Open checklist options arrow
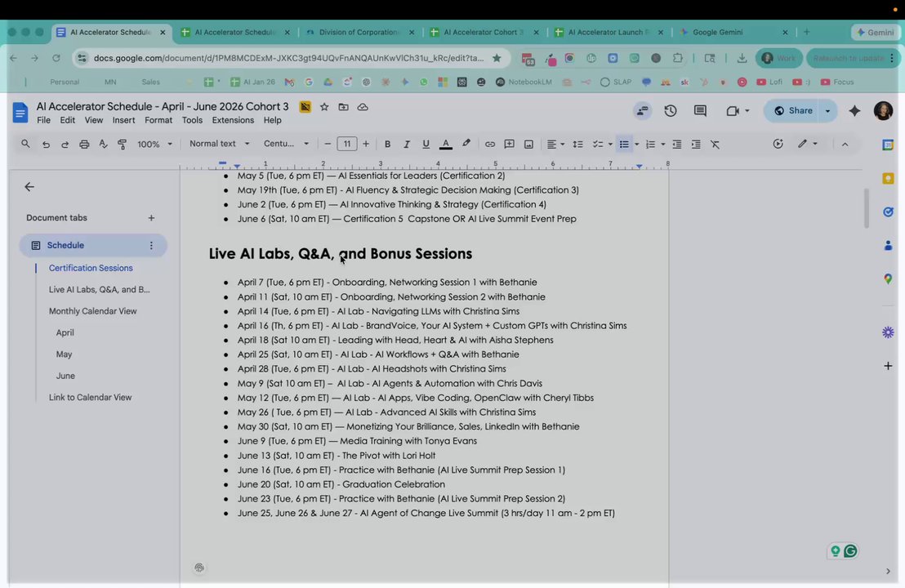Viewport: 905px width, 588px height. (610, 145)
